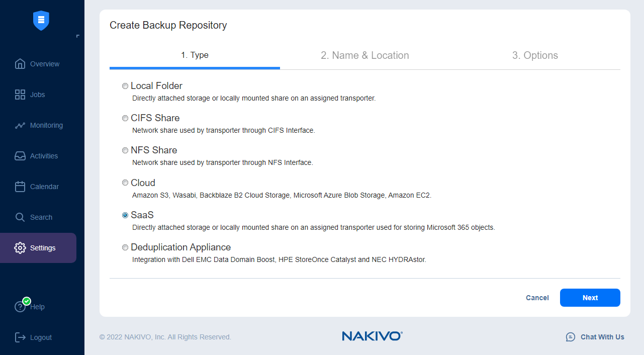Open Chat With Us support
This screenshot has width=644, height=355.
595,337
